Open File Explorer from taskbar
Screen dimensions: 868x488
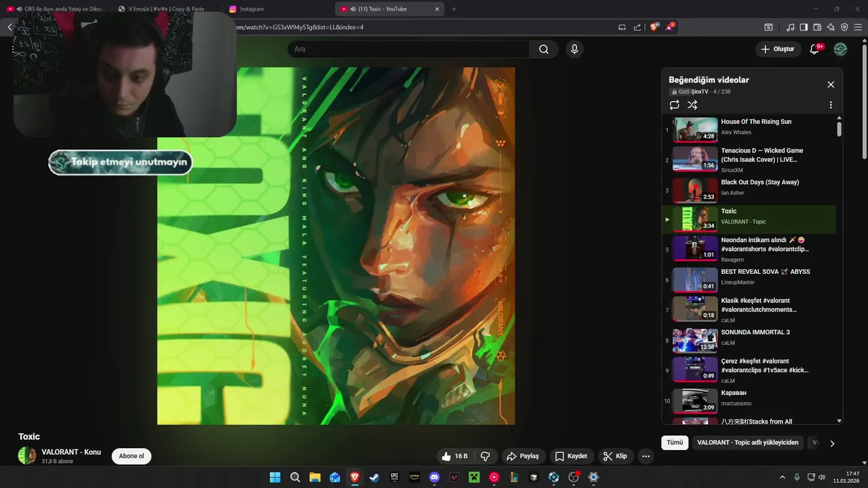315,477
